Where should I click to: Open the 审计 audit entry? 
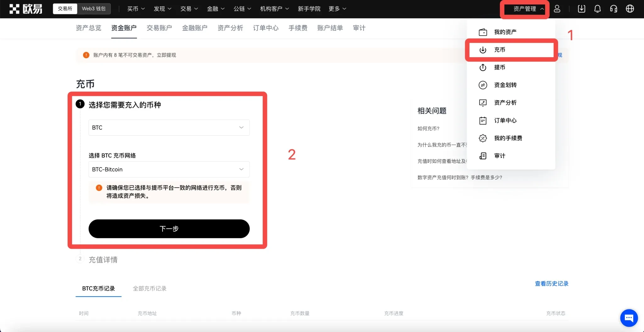[500, 155]
